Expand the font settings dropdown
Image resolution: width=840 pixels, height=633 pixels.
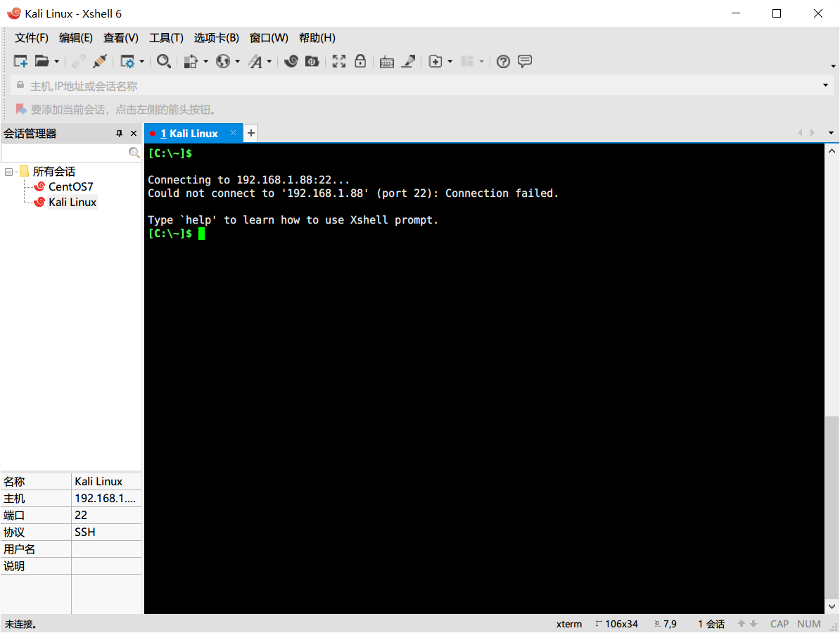(x=267, y=61)
